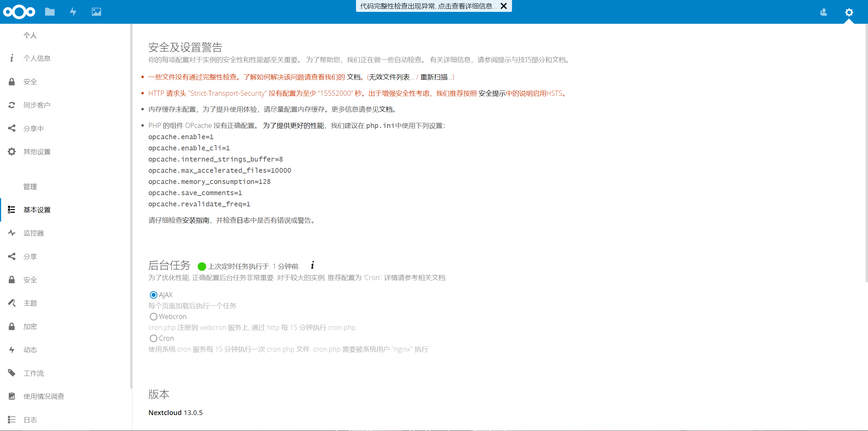Open the Files app folder icon
The width and height of the screenshot is (868, 431).
50,12
